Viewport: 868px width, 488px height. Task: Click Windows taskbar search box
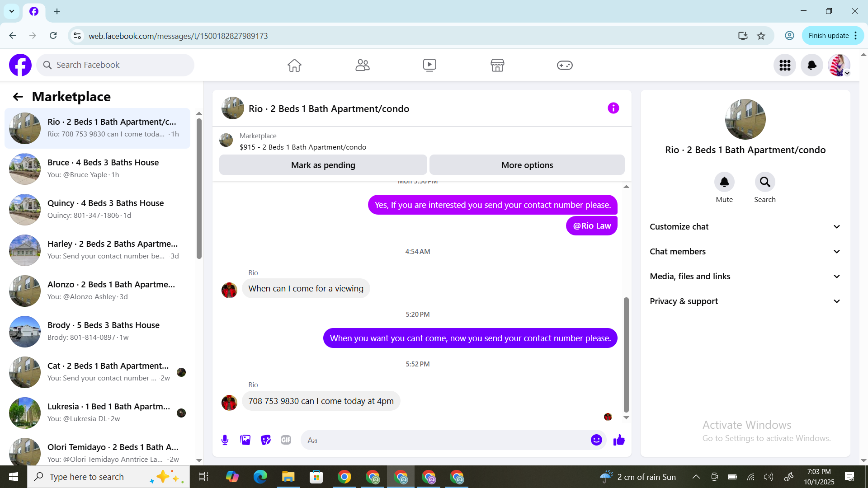coord(108,477)
